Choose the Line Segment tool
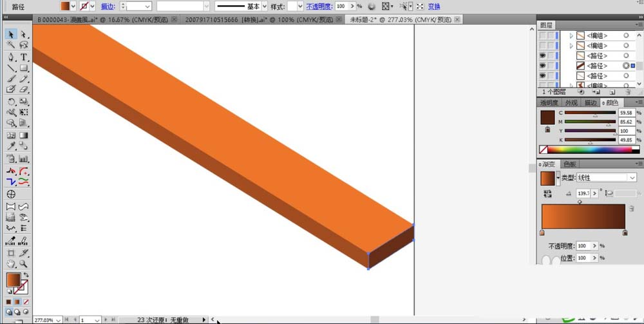 [x=11, y=68]
